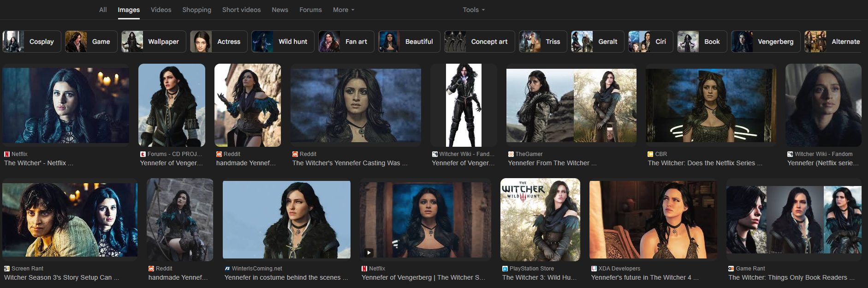
Task: Apply the Book filter chip
Action: coord(702,42)
